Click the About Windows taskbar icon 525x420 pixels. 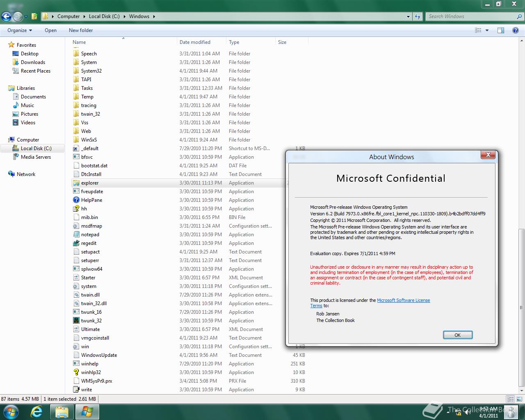point(87,412)
